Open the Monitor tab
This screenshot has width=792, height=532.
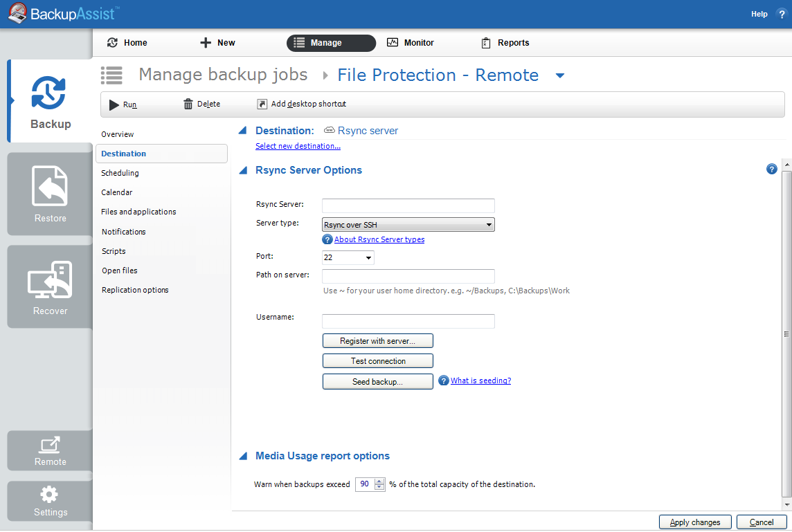click(x=410, y=43)
